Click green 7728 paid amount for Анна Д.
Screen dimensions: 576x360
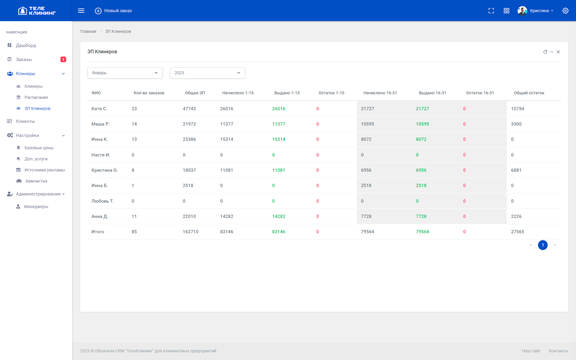pyautogui.click(x=421, y=216)
